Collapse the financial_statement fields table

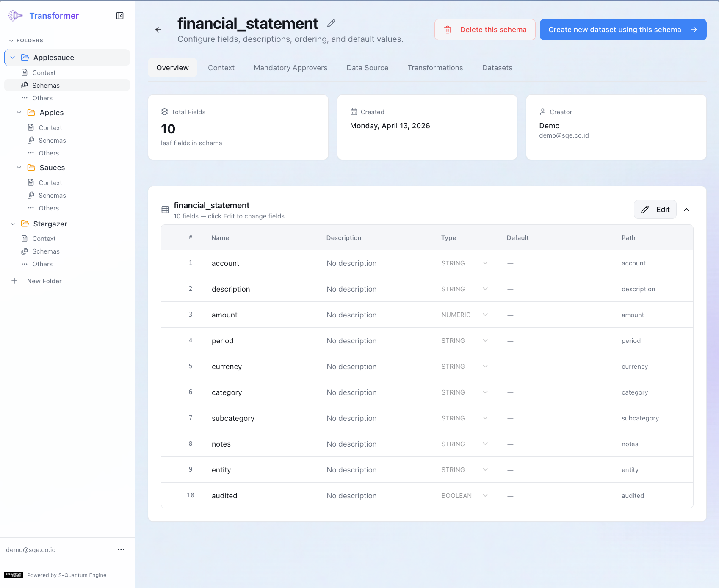686,210
